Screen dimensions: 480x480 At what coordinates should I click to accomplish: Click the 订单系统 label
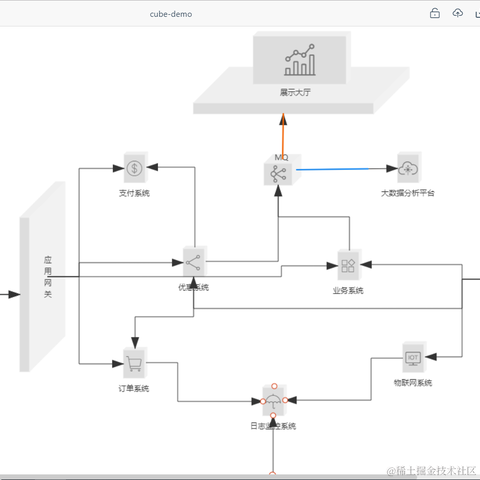(134, 388)
